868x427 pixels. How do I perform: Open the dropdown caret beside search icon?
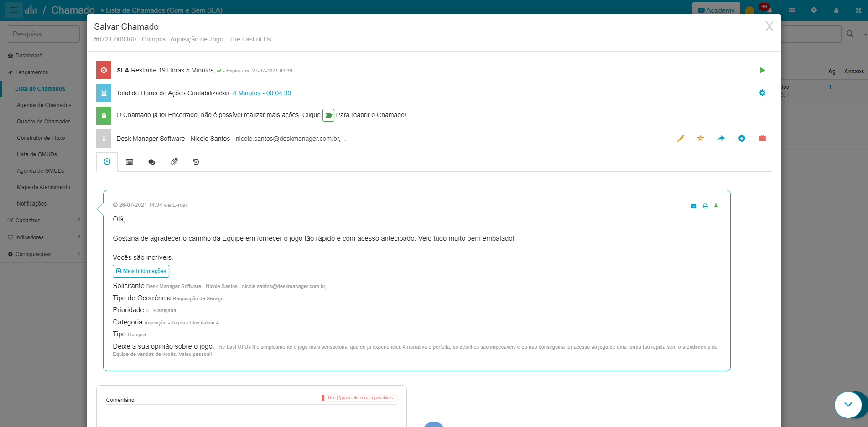(x=865, y=34)
